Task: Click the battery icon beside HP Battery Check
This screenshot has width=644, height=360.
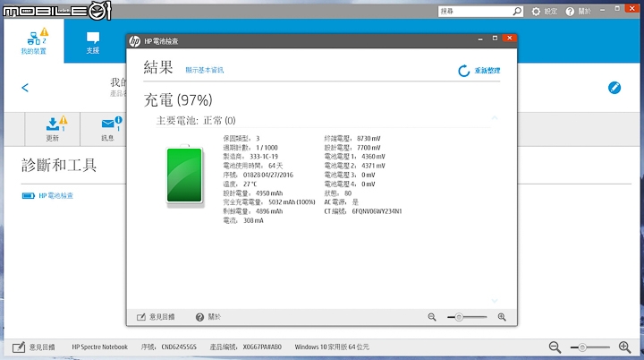Action: tap(29, 196)
